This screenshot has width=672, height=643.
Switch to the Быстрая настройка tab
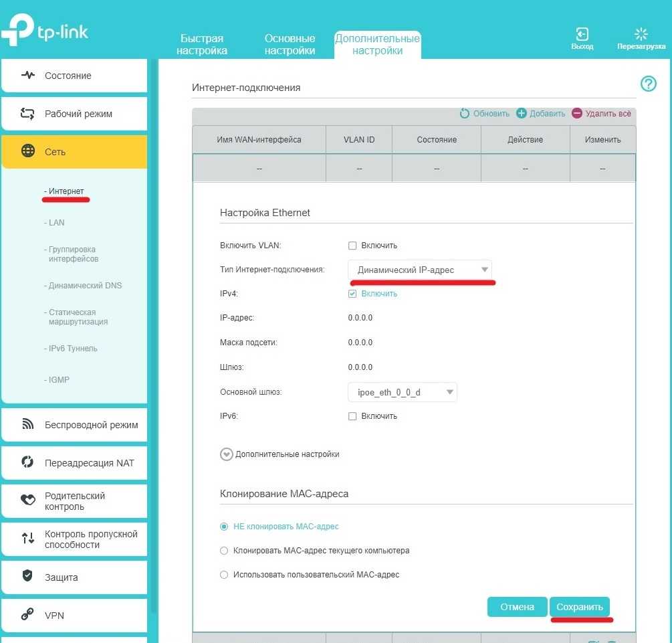tap(202, 45)
